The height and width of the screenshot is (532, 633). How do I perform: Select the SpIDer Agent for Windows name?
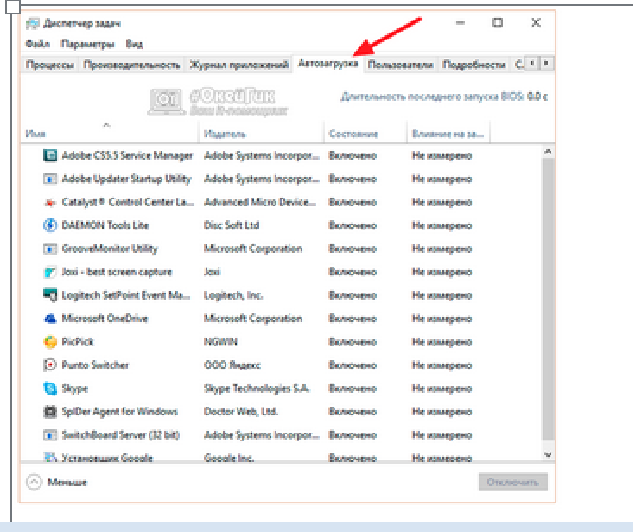(119, 412)
